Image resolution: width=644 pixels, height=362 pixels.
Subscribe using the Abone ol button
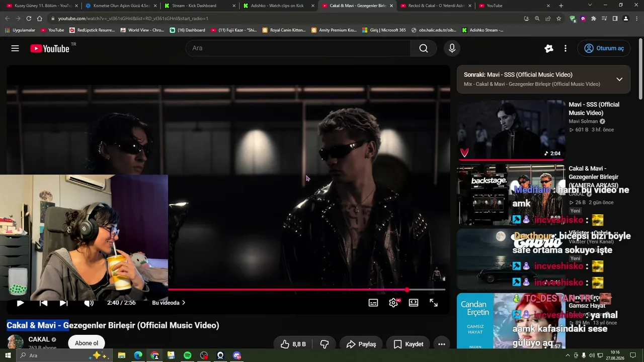(87, 343)
